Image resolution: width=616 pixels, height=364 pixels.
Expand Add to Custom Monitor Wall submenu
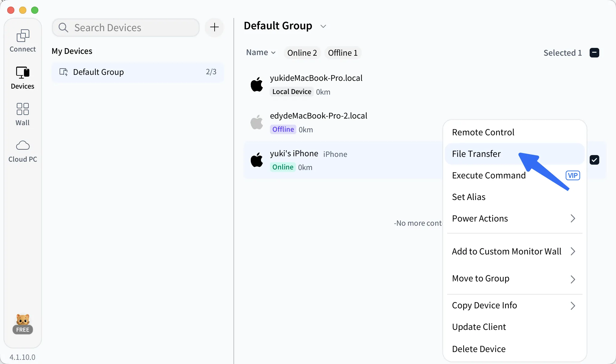tap(514, 251)
